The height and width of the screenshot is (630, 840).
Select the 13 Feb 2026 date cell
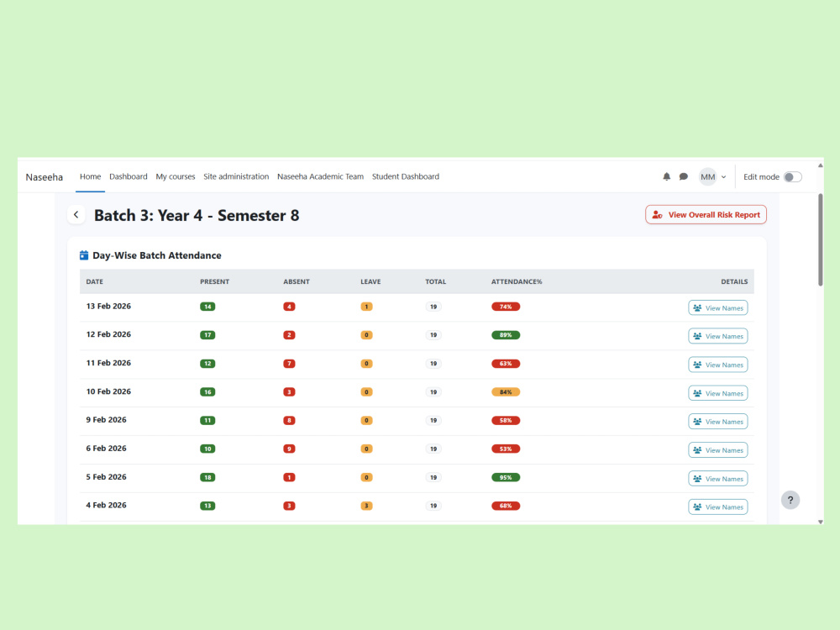coord(108,306)
